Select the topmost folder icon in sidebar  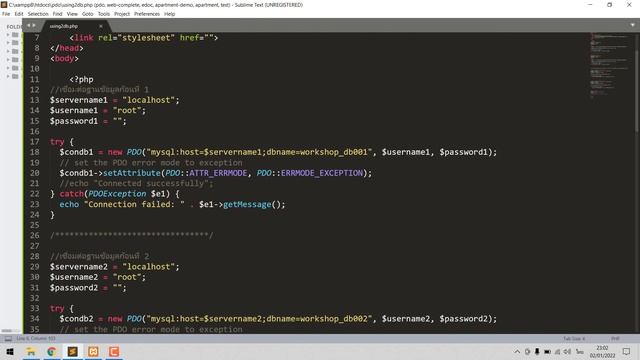(x=15, y=35)
